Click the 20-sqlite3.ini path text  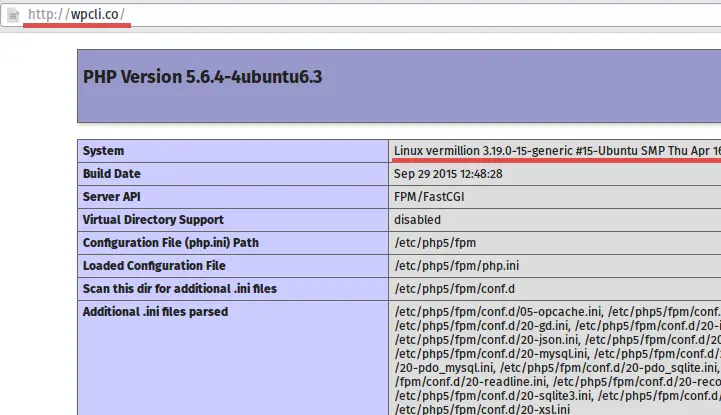point(492,396)
